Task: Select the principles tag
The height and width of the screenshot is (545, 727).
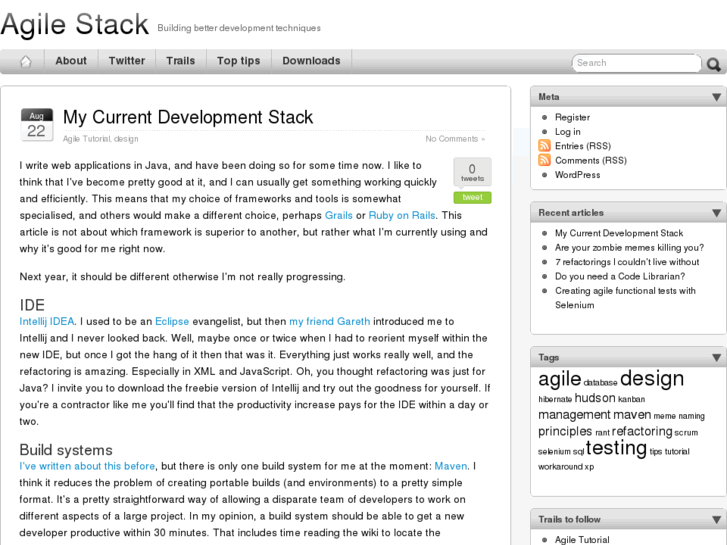Action: (x=565, y=431)
